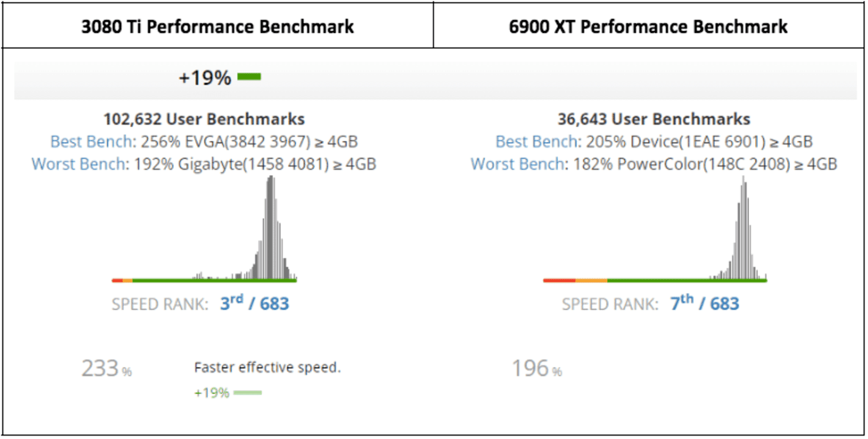Click the 3080 Ti benchmark histogram
This screenshot has height=439, width=868.
(x=204, y=229)
